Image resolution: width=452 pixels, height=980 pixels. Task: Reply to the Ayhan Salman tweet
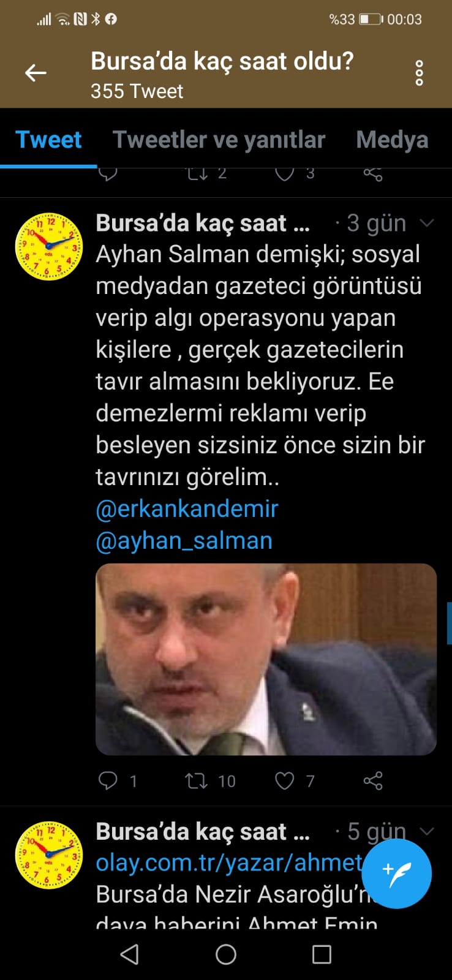coord(108,780)
